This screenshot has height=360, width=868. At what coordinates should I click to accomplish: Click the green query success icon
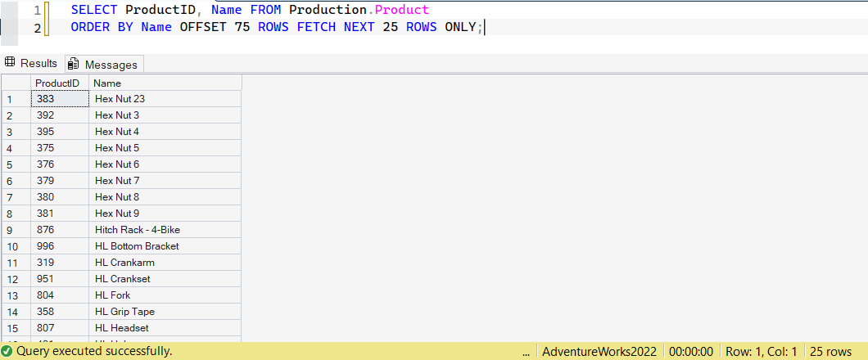coord(7,351)
